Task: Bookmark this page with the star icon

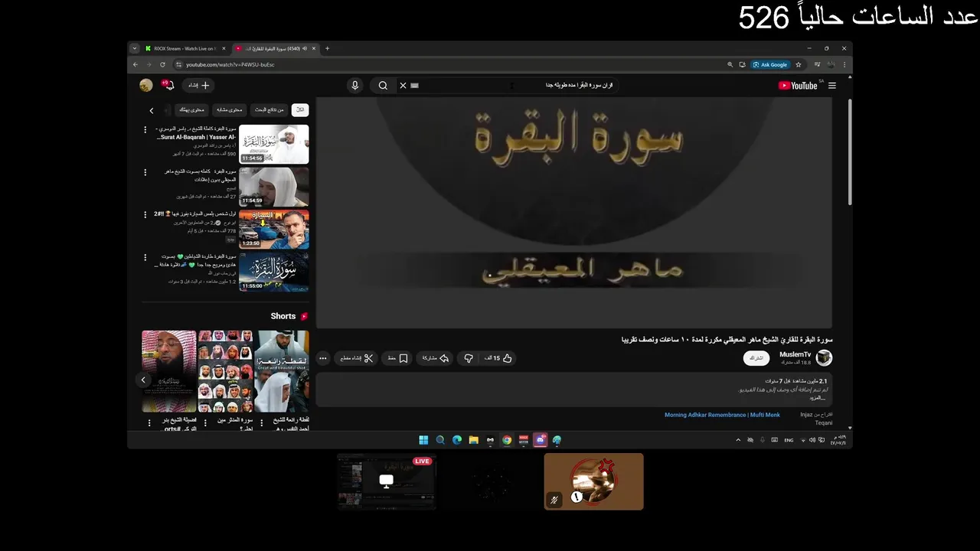Action: tap(799, 64)
